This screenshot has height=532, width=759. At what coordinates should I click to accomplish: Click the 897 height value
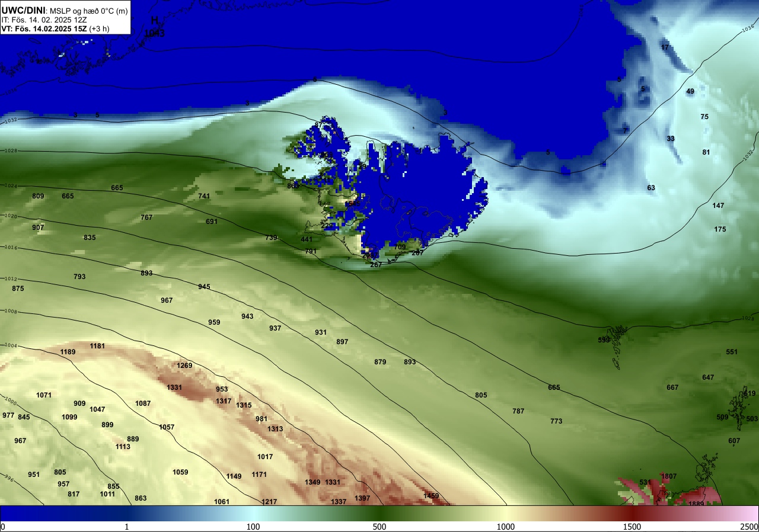[342, 342]
